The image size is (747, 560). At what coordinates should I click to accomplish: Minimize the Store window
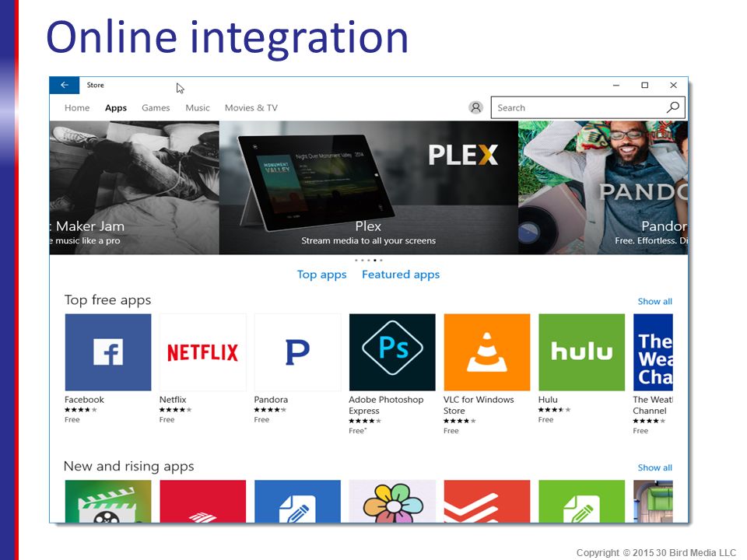(x=616, y=86)
